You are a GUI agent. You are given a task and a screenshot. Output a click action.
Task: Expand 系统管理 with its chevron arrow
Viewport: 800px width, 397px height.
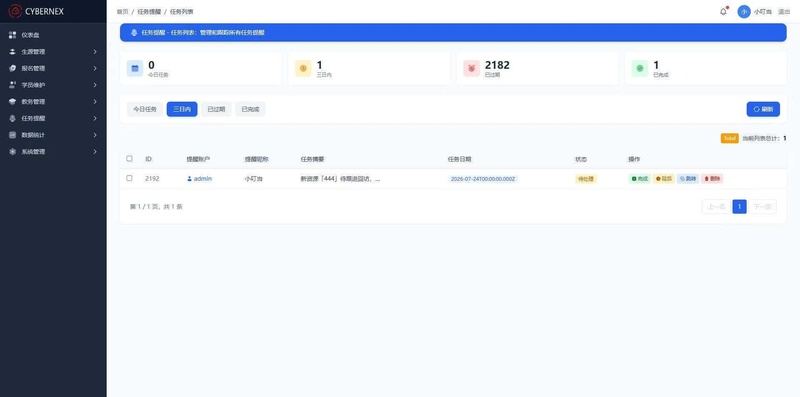click(x=95, y=152)
